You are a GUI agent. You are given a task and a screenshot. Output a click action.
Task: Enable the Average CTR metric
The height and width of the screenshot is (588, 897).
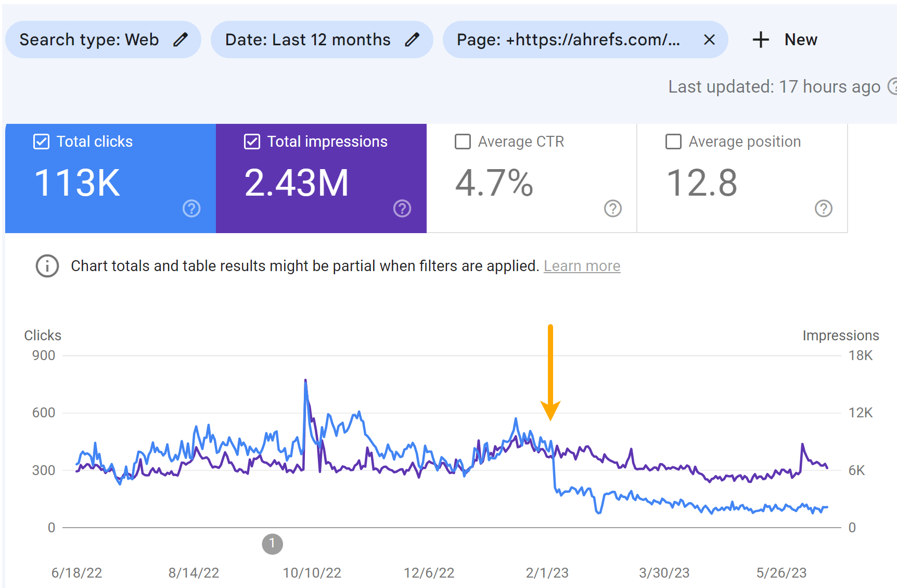coord(463,141)
